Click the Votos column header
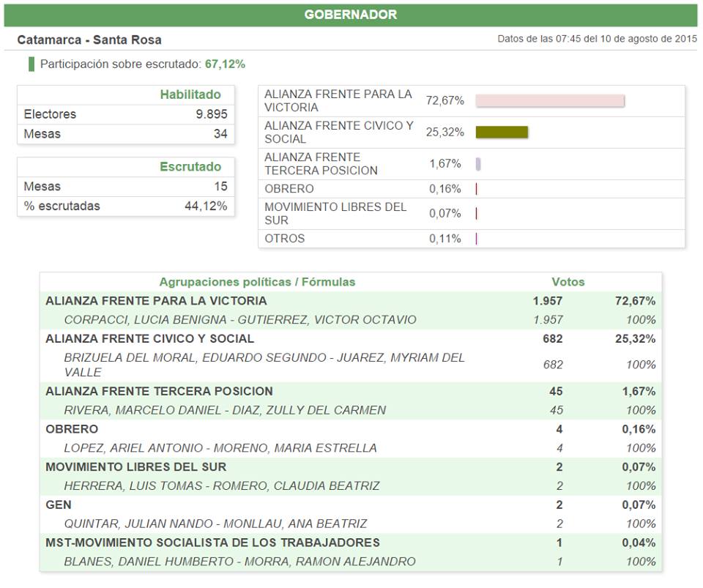The height and width of the screenshot is (588, 703). [568, 282]
